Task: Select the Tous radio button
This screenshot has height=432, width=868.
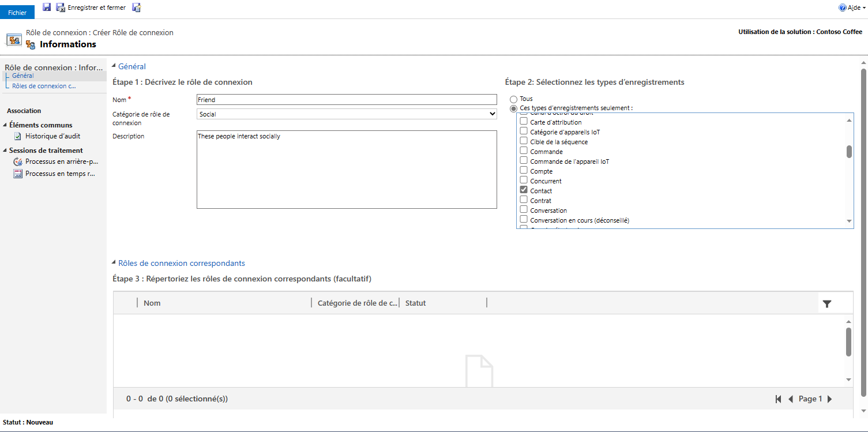Action: (513, 99)
